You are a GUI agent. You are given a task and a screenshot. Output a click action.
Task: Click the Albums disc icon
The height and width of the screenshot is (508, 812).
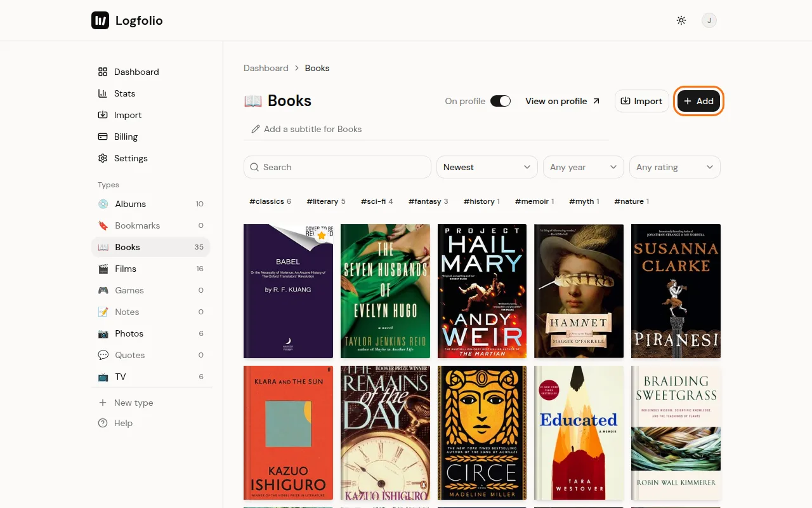tap(103, 204)
